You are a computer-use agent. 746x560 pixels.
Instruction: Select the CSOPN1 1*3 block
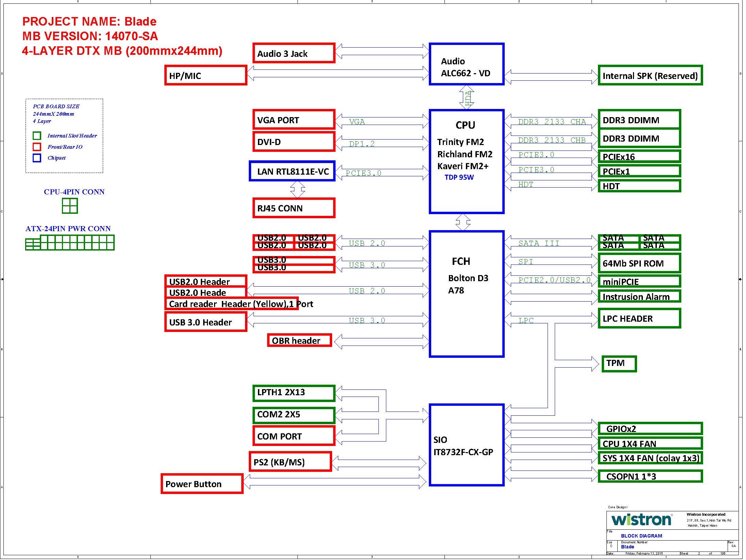coord(650,476)
